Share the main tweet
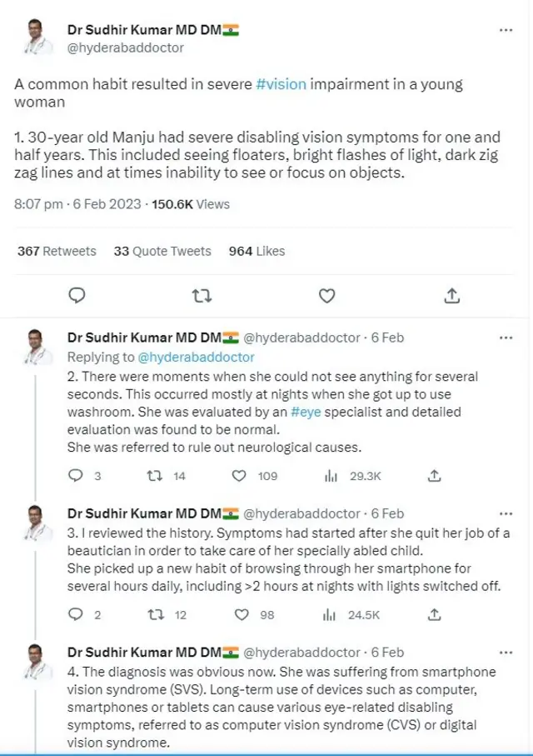533x756 pixels. [x=451, y=295]
